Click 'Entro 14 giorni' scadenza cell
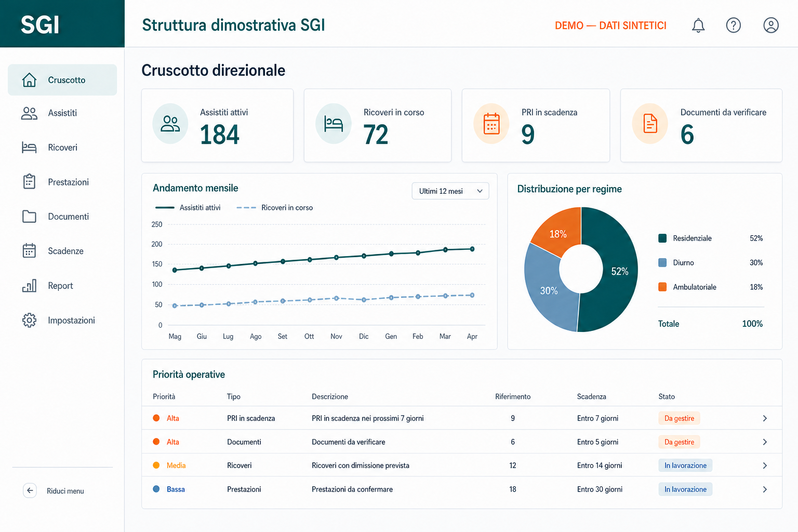The height and width of the screenshot is (532, 798). coord(600,465)
